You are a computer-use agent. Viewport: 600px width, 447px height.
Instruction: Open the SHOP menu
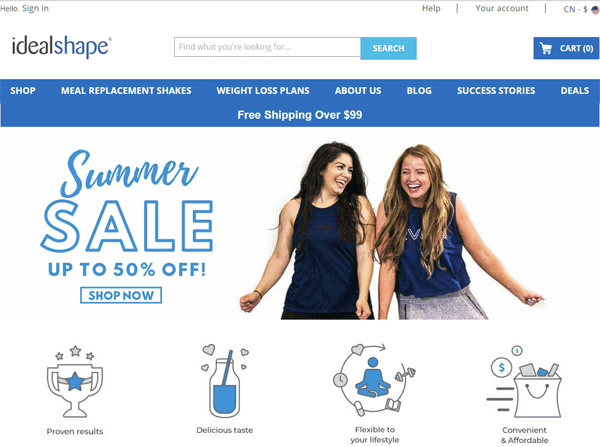pos(23,91)
